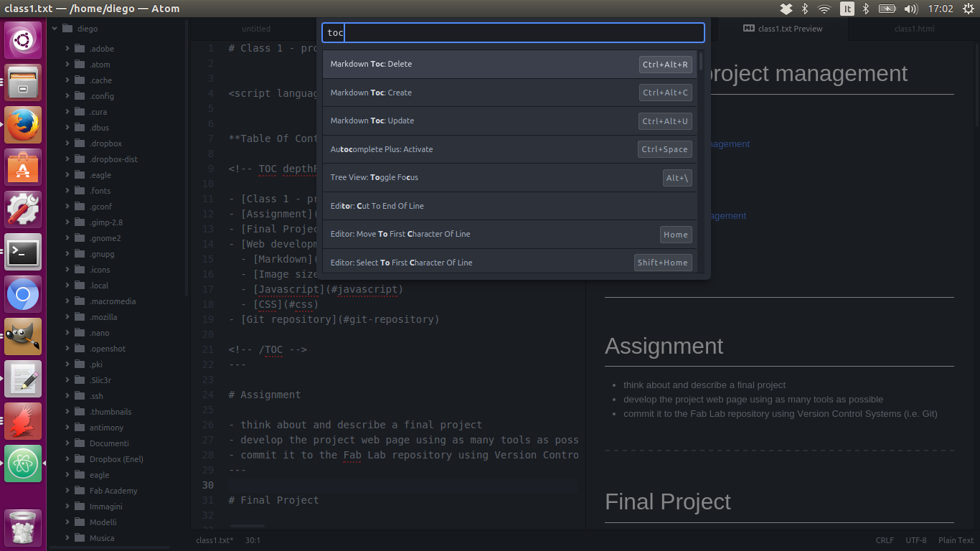Run Editor: Select To First Character command
This screenshot has width=980, height=551.
tap(510, 263)
